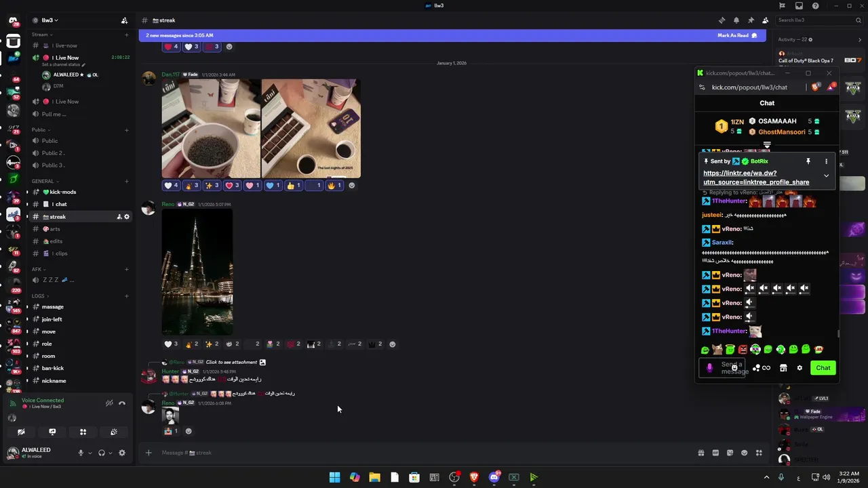Viewport: 868px width, 488px height.
Task: Open the GIF picker in message bar
Action: pyautogui.click(x=715, y=453)
